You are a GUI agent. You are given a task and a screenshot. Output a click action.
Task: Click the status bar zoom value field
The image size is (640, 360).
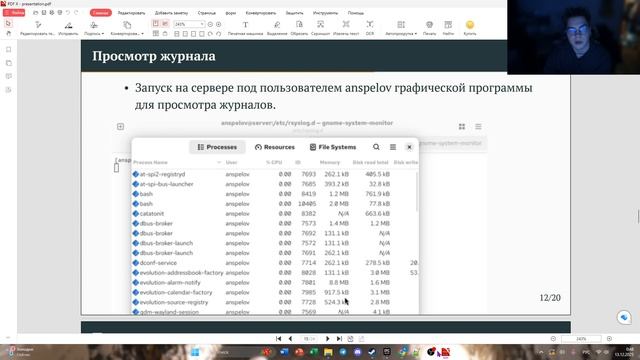581,339
